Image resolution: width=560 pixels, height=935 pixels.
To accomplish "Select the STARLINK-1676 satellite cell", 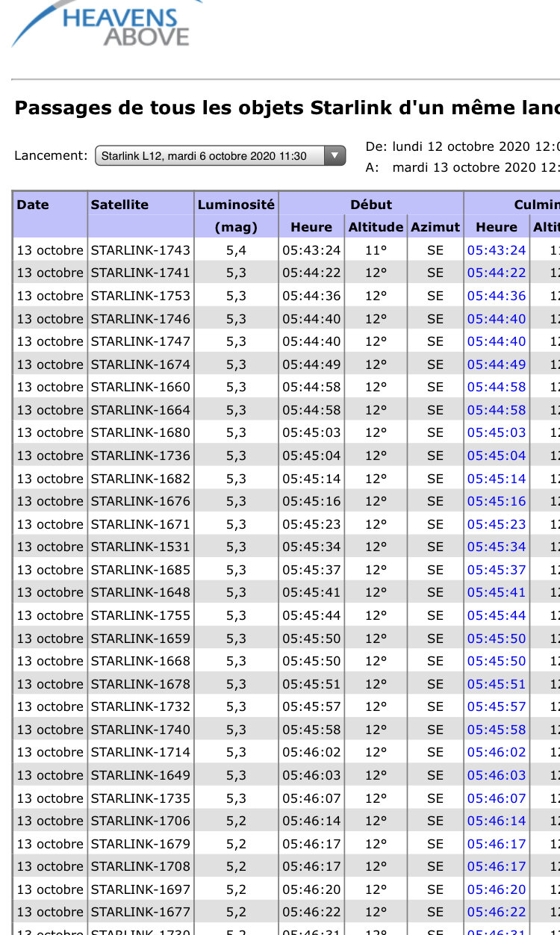I will [140, 501].
